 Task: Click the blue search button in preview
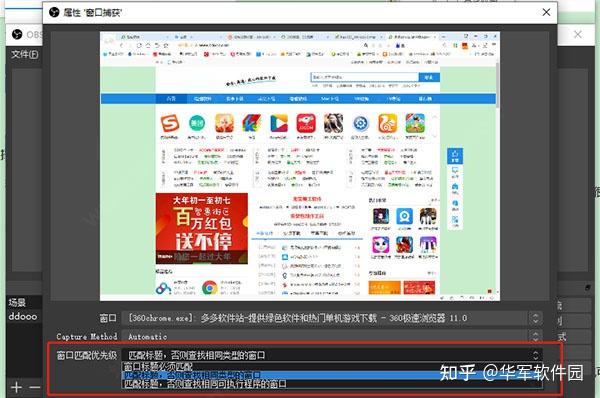[x=429, y=77]
